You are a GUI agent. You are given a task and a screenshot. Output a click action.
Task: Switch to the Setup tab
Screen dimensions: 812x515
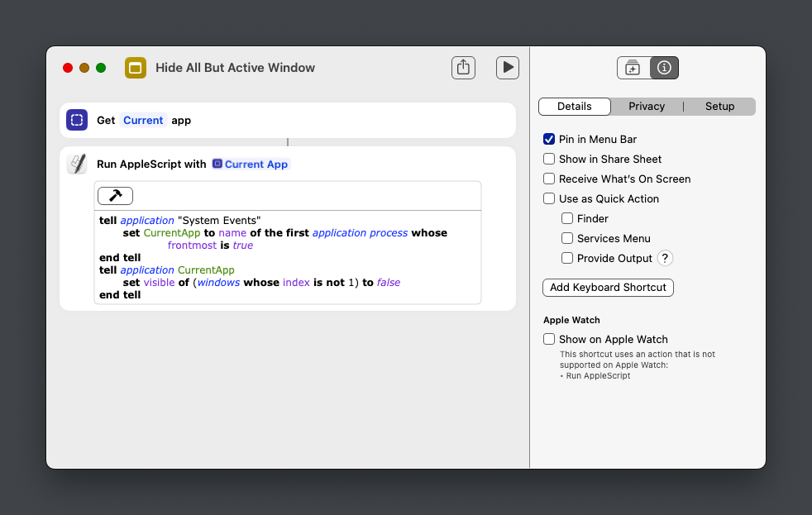point(719,107)
